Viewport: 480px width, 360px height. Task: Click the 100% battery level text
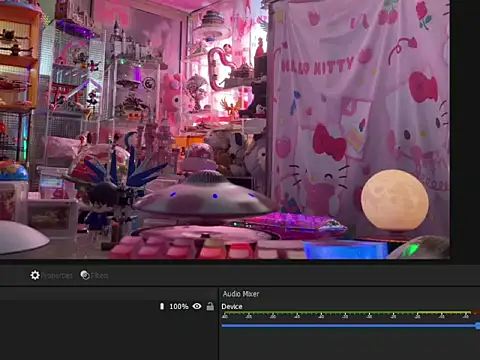coord(179,306)
